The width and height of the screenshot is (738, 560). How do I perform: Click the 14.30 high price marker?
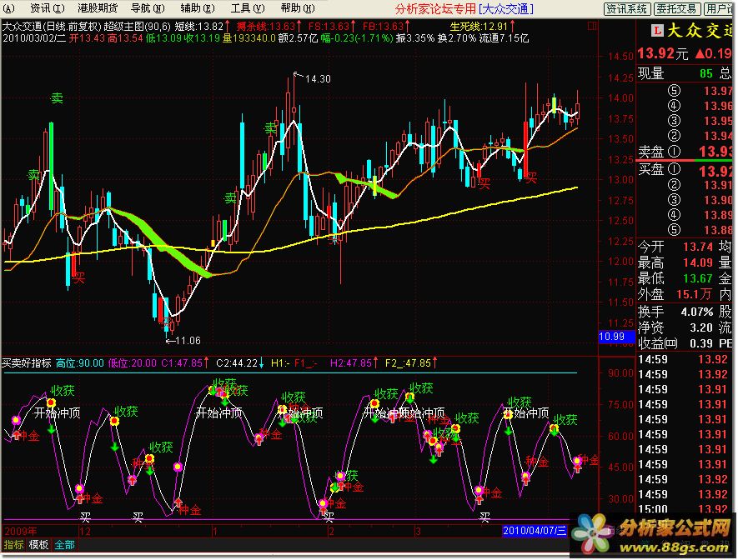[318, 79]
